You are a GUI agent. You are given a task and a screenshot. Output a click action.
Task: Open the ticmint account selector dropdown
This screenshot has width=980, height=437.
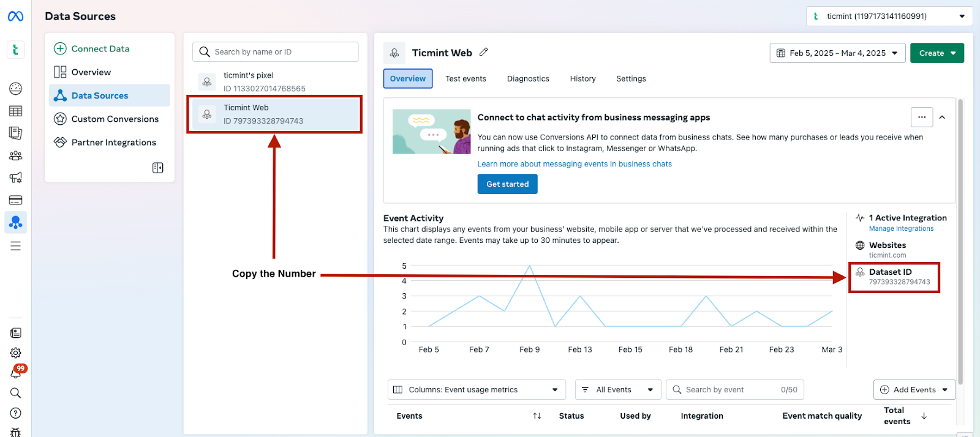click(x=889, y=17)
